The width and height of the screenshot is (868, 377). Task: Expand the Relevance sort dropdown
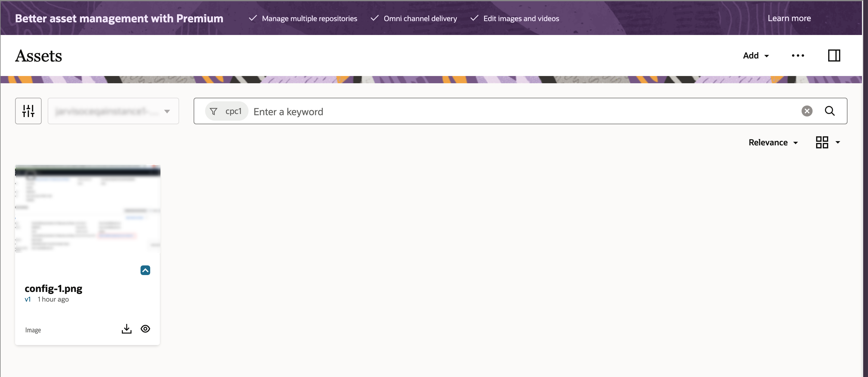tap(773, 143)
